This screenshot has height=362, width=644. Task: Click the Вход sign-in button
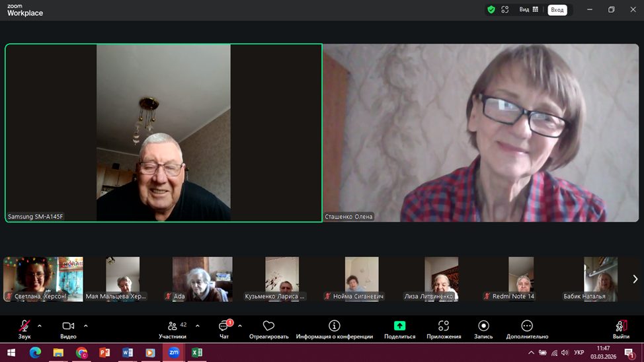pos(557,10)
